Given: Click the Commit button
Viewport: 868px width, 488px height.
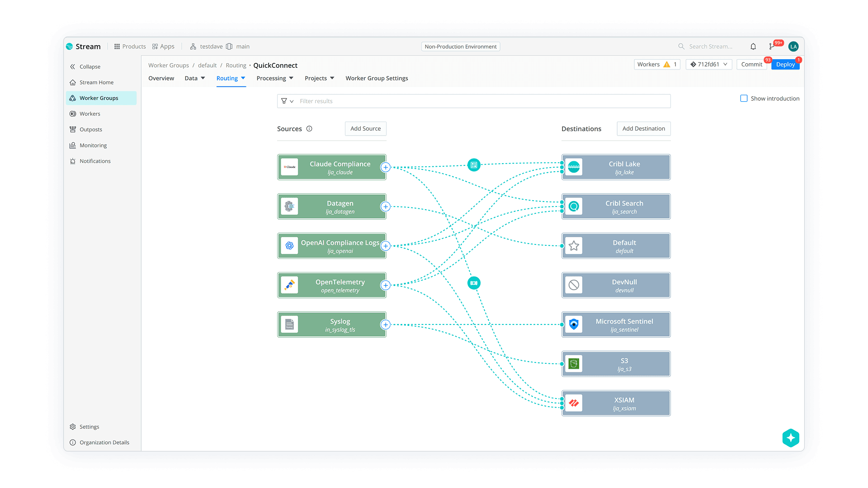Looking at the screenshot, I should [x=751, y=65].
